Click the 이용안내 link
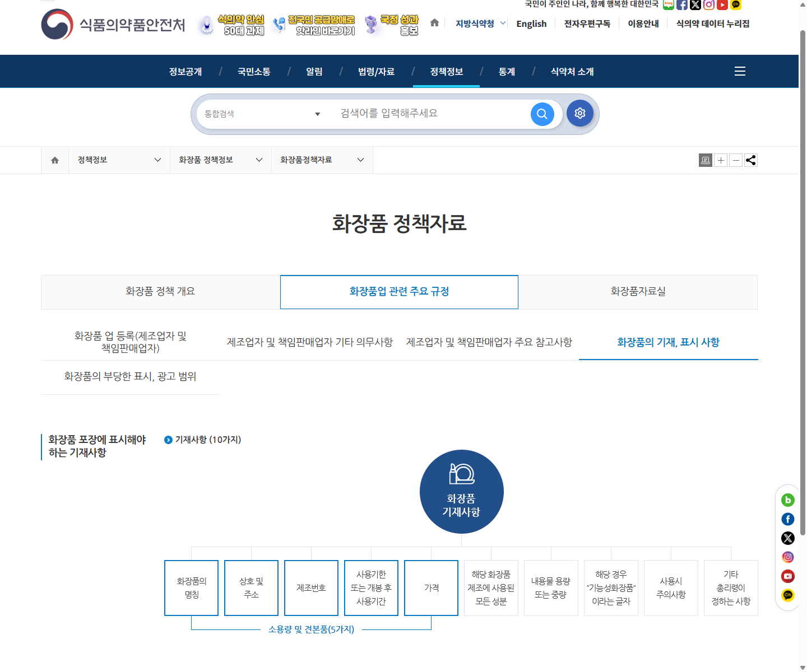 tap(643, 24)
